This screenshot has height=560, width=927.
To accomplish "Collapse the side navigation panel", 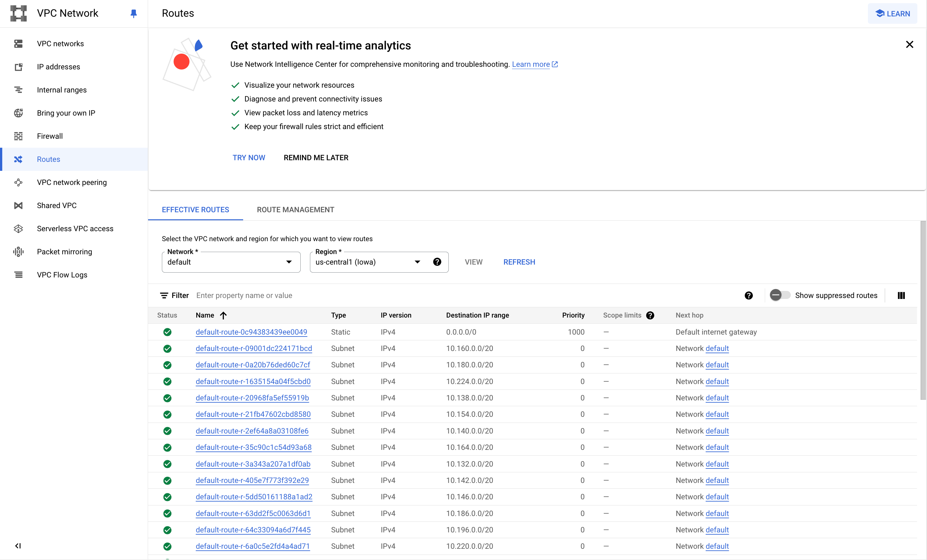I will point(18,546).
